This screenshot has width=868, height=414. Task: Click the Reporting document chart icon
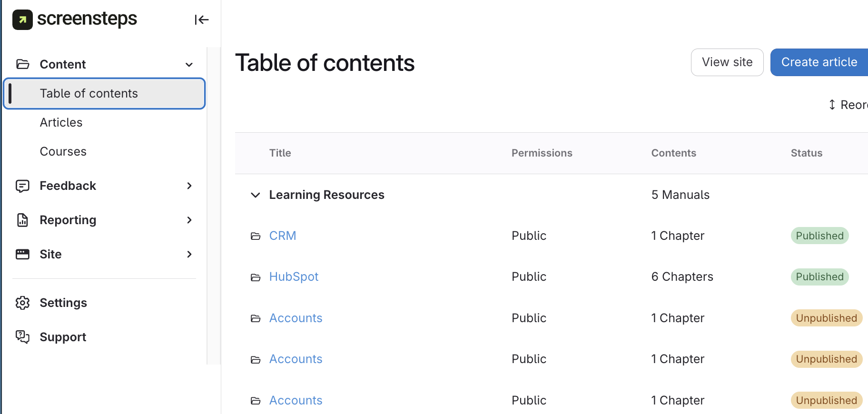coord(23,220)
